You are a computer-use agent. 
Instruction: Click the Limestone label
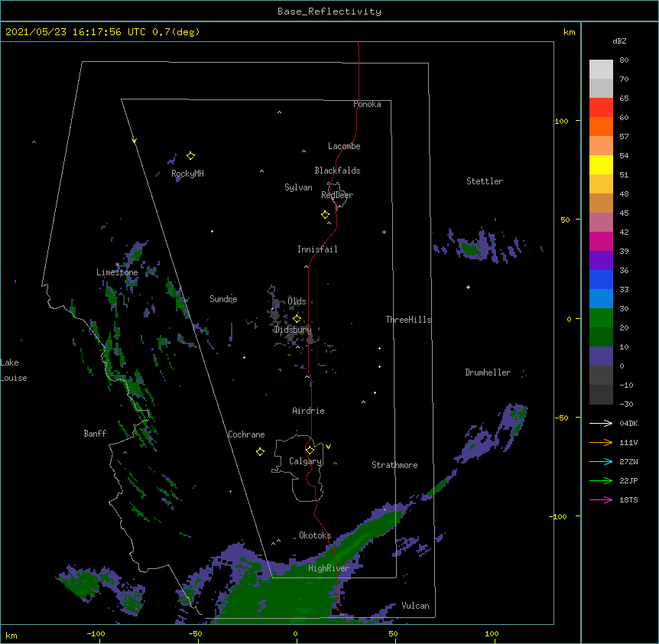[117, 272]
